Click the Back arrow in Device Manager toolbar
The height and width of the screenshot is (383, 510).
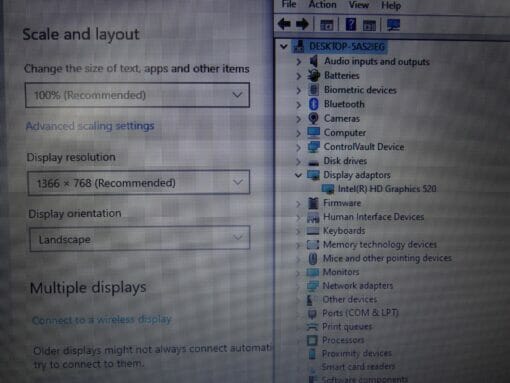click(284, 24)
